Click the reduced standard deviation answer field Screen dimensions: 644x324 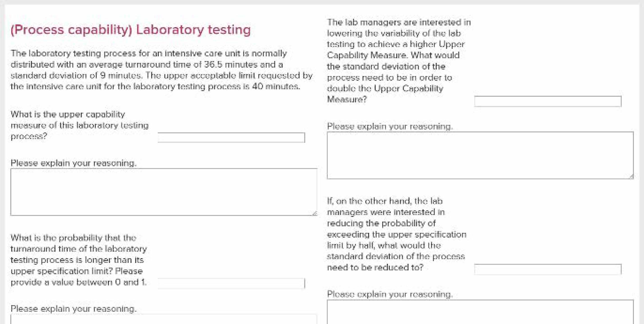click(548, 269)
